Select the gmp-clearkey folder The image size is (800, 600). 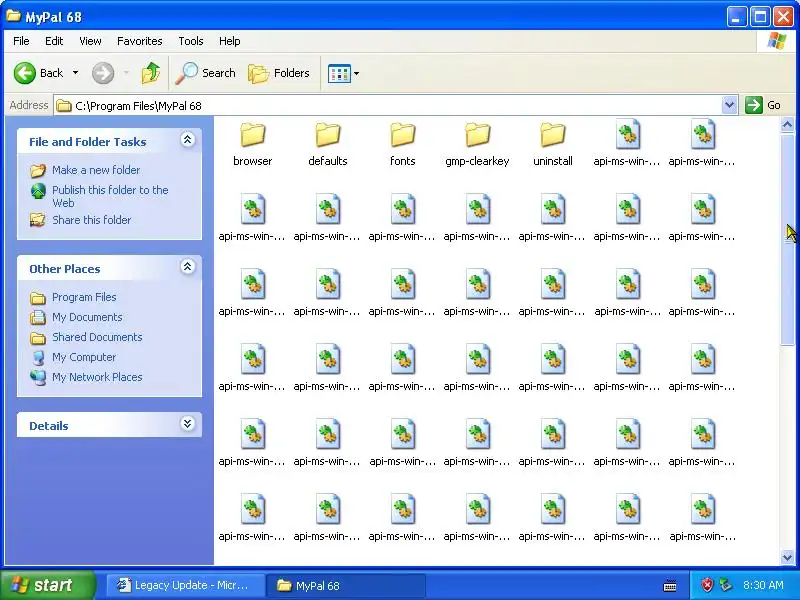click(x=477, y=144)
